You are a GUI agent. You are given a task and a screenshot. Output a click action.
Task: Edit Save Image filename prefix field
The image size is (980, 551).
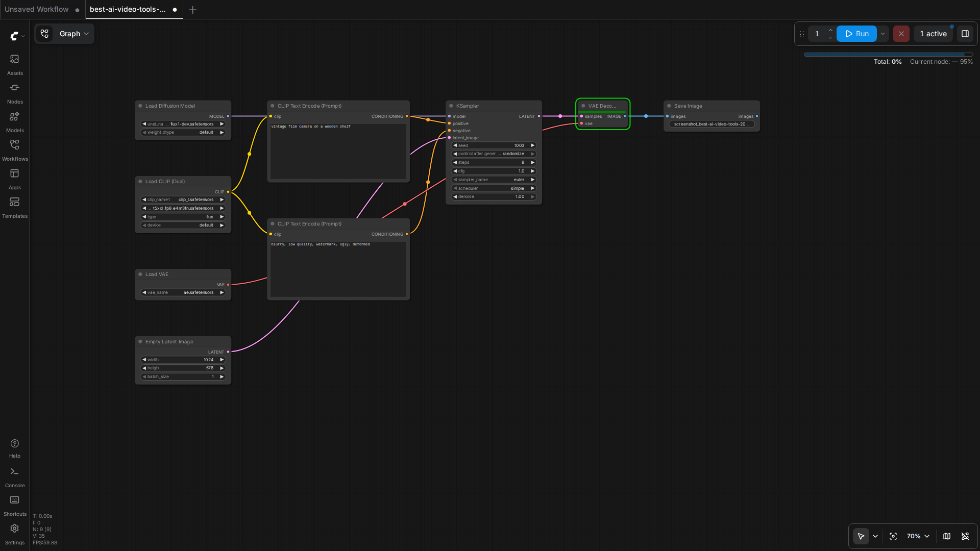(712, 124)
